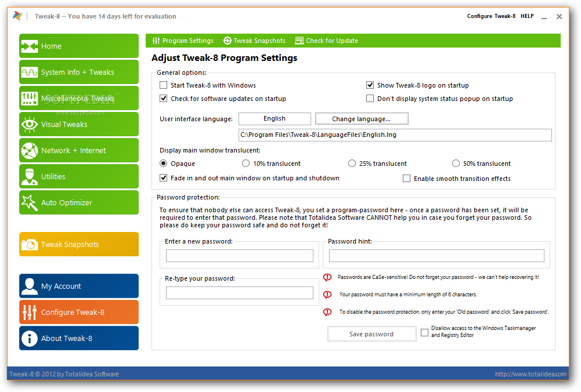Open the HELP menu
The width and height of the screenshot is (581, 392).
click(527, 16)
